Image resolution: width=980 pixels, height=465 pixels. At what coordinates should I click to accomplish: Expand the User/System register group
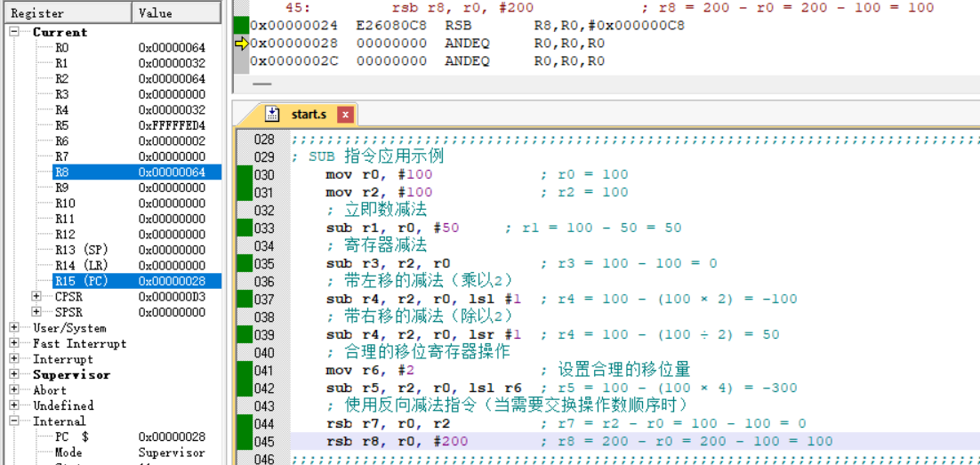[14, 327]
